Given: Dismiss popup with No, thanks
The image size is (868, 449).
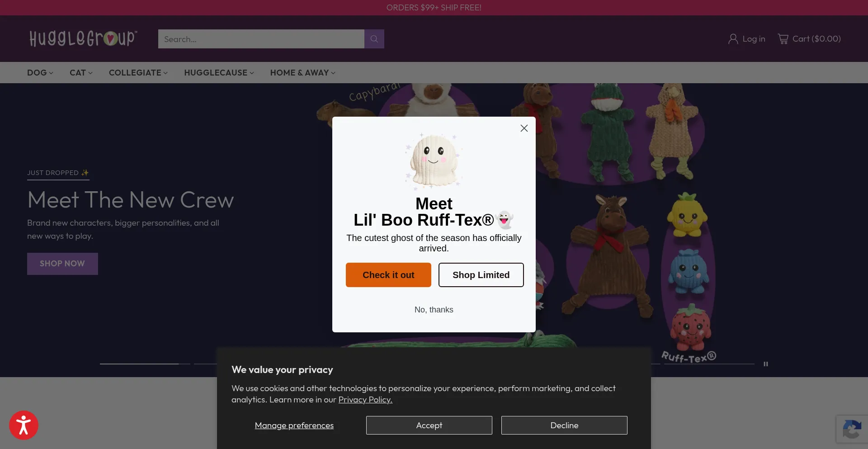Looking at the screenshot, I should (x=434, y=310).
